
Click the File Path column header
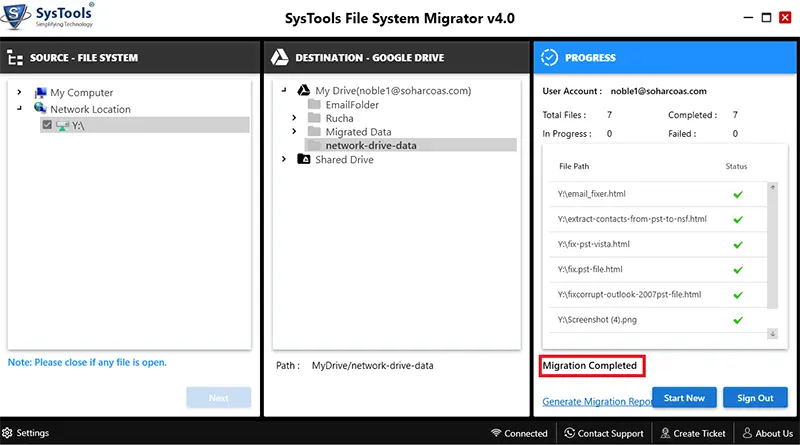pyautogui.click(x=574, y=166)
